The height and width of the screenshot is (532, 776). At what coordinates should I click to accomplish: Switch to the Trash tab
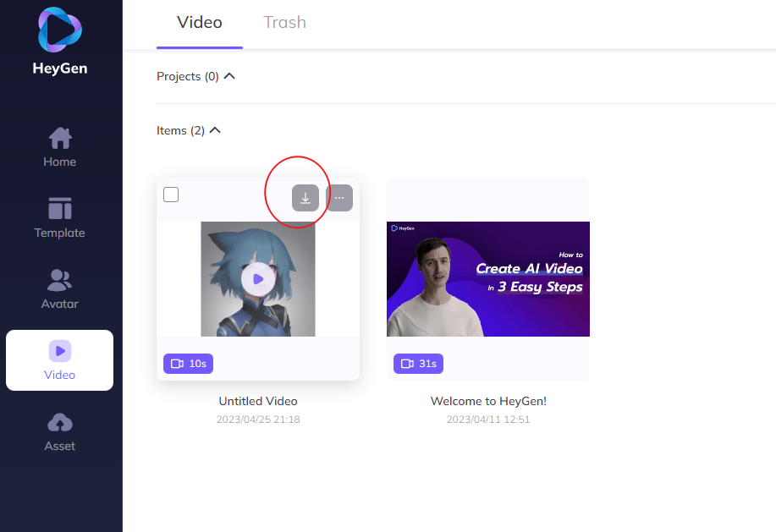point(284,22)
